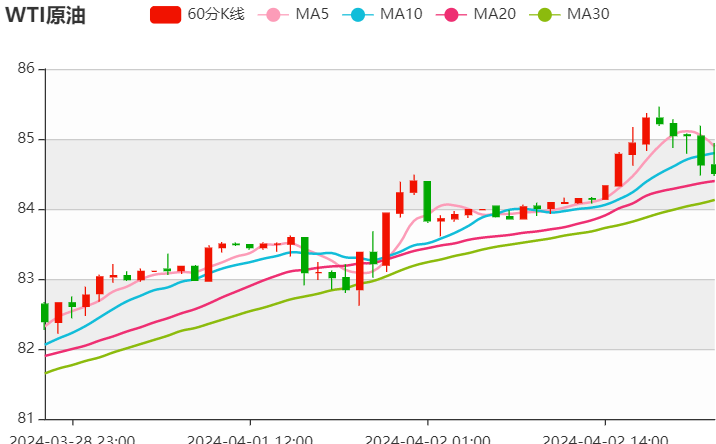This screenshot has height=444, width=716.
Task: Toggle the 60分K线 candlestick series legend
Action: tap(197, 14)
